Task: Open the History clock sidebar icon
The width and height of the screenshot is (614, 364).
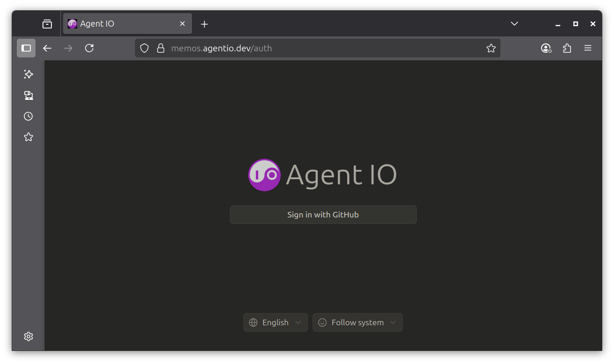Action: click(29, 116)
